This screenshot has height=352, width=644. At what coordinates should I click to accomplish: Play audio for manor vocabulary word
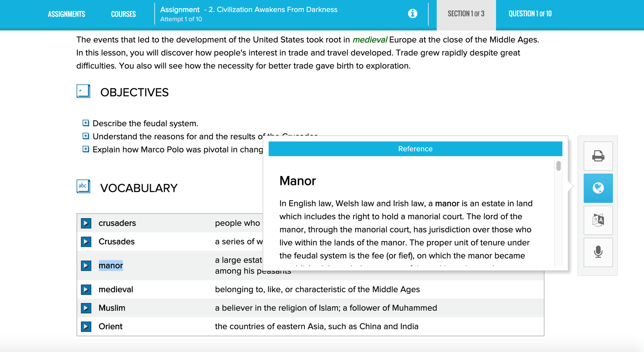(x=86, y=265)
